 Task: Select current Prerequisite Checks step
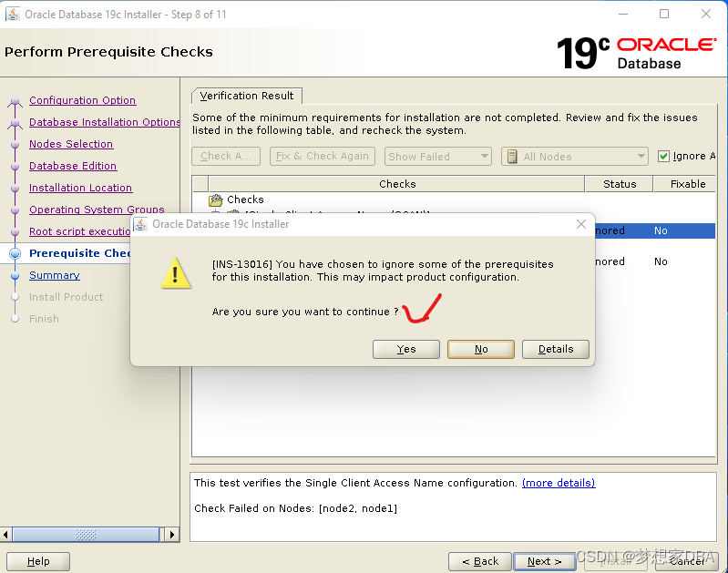[80, 253]
